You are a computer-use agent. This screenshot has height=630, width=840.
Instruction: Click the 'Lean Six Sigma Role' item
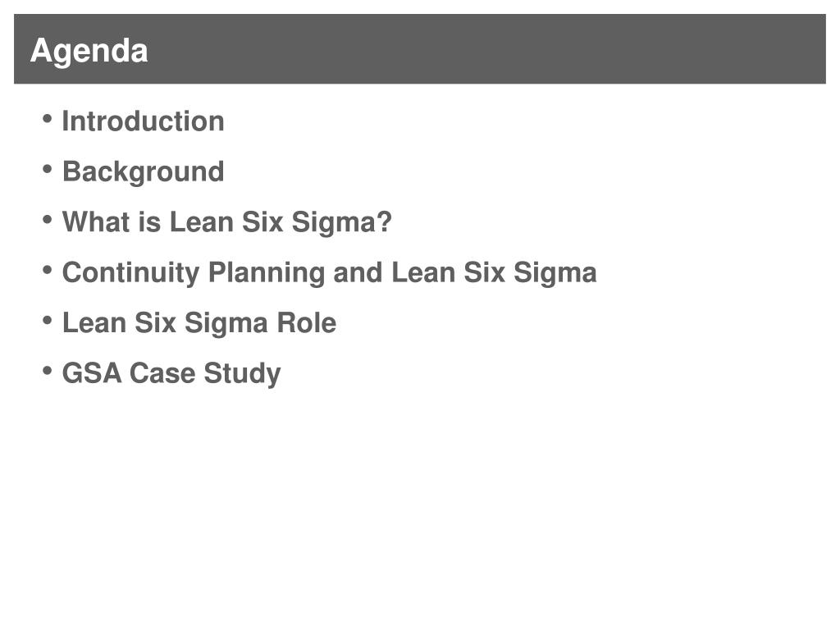(199, 323)
